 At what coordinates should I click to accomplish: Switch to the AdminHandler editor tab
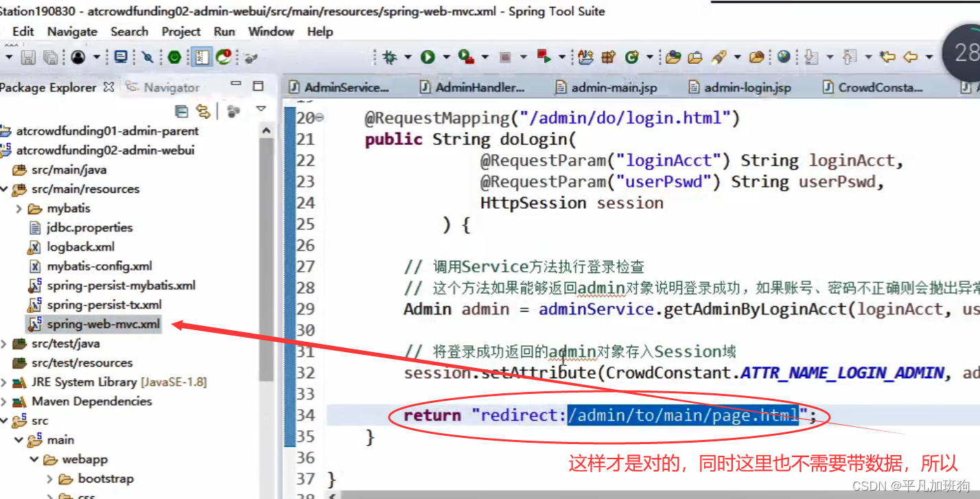tap(472, 87)
